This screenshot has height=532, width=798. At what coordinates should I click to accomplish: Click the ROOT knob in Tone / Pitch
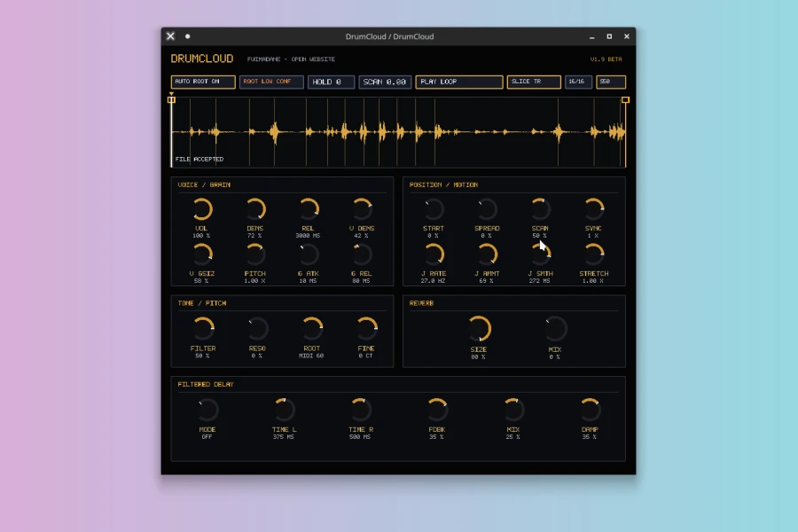pos(312,328)
